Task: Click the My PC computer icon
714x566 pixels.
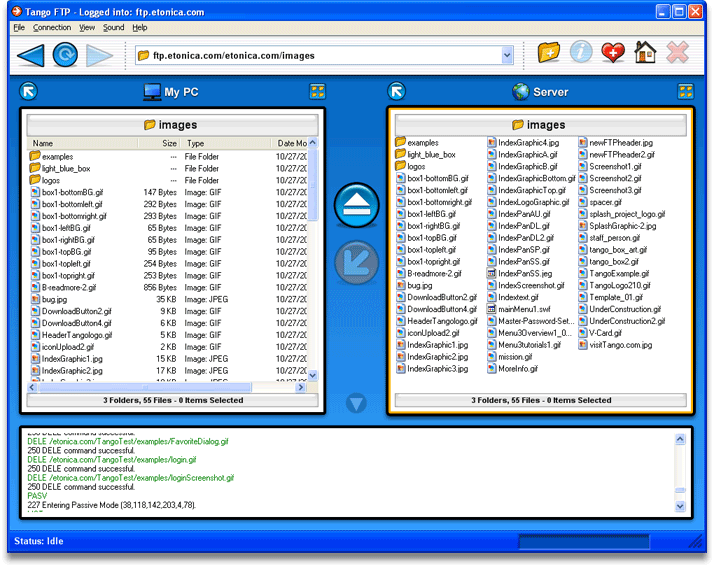Action: [152, 92]
